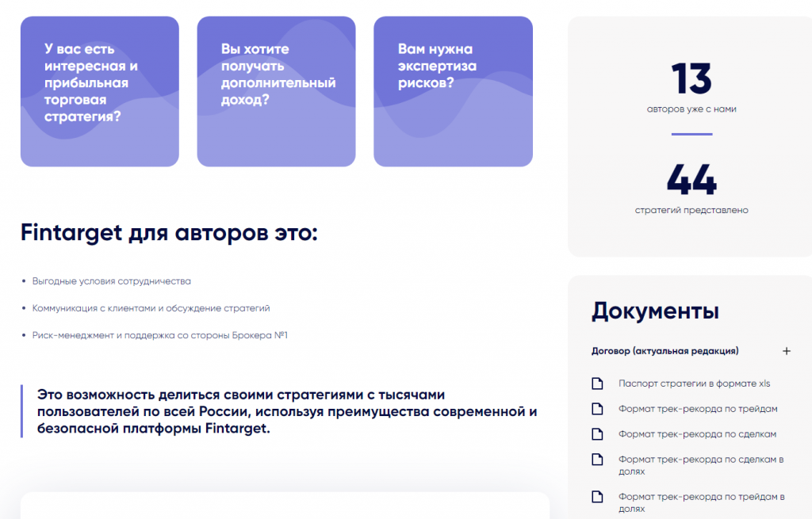Click the quote beginning 'Это возможность делиться'
Viewport: 812px width, 519px height.
(287, 411)
